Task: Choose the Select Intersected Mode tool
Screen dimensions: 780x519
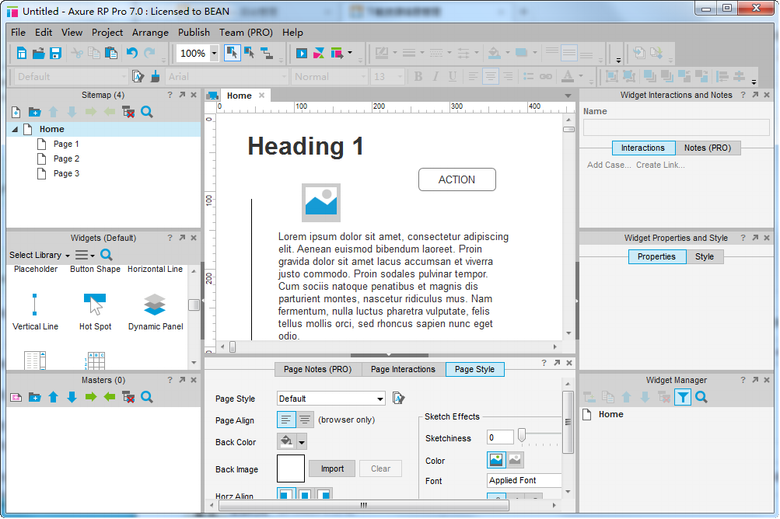Action: click(232, 53)
